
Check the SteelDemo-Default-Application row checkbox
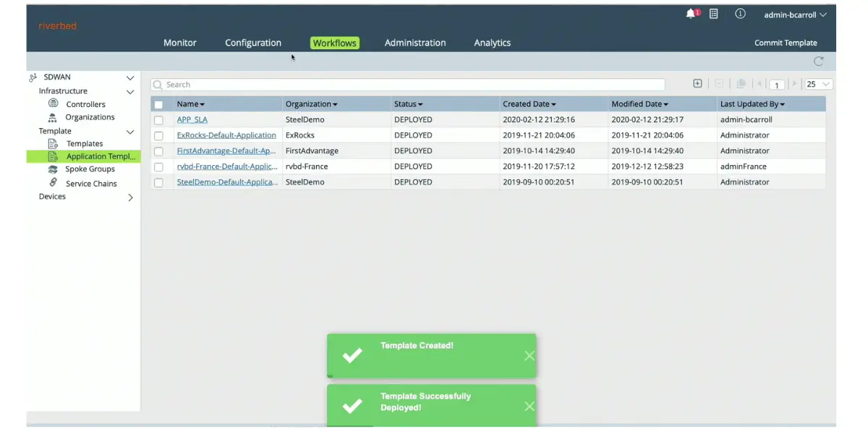pyautogui.click(x=158, y=182)
